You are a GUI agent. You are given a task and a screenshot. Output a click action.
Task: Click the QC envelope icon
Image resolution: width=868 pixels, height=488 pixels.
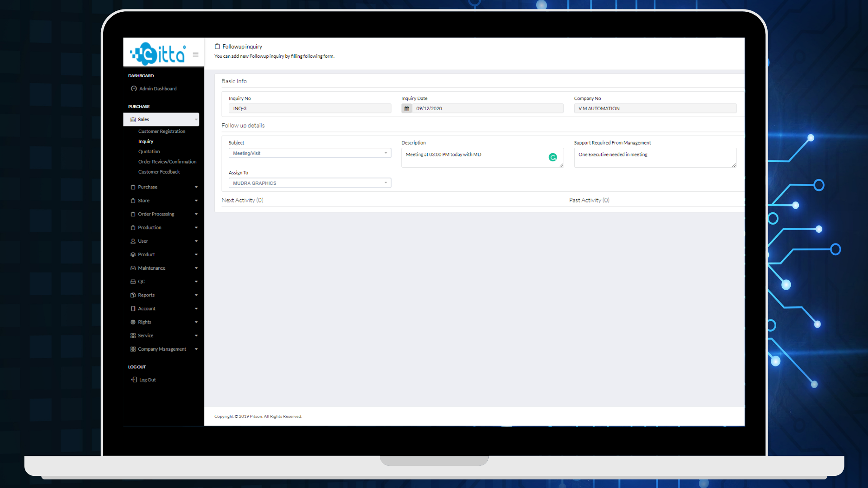tap(133, 282)
